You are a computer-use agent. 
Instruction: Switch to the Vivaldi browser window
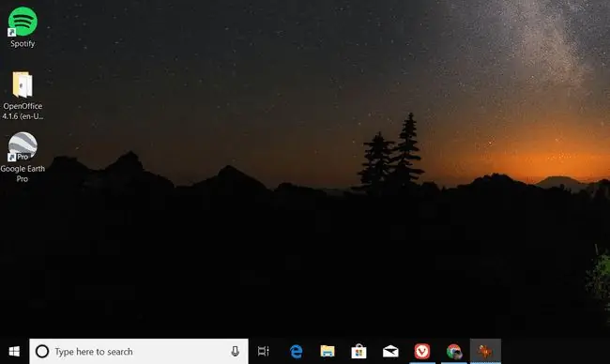[x=422, y=351]
